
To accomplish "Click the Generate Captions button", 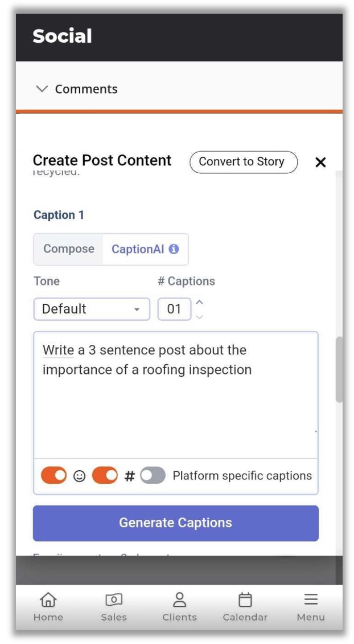I will click(175, 523).
